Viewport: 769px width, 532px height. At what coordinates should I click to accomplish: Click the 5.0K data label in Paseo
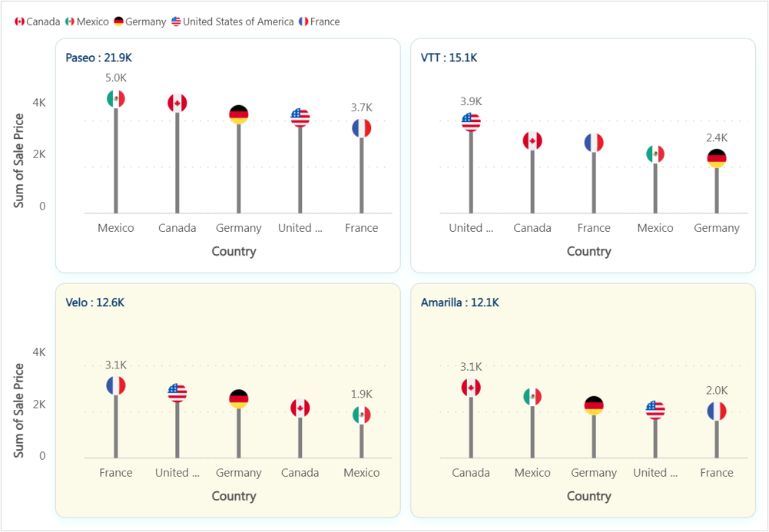click(x=116, y=78)
